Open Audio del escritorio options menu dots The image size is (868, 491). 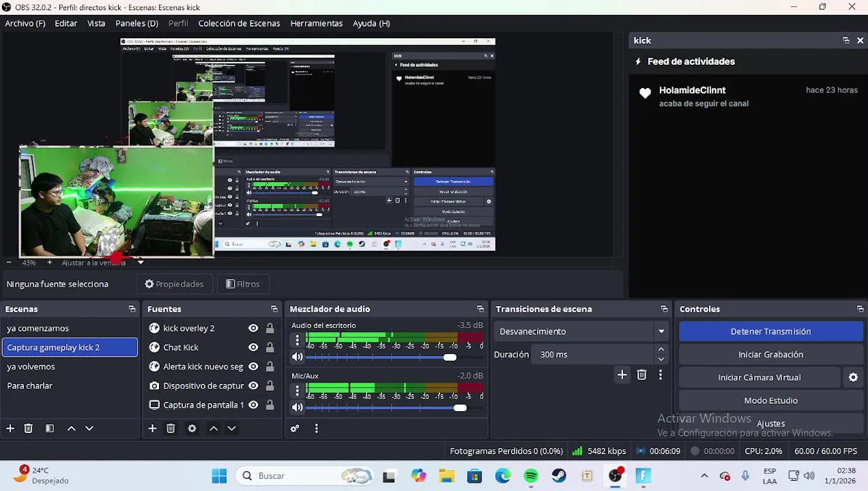click(297, 340)
